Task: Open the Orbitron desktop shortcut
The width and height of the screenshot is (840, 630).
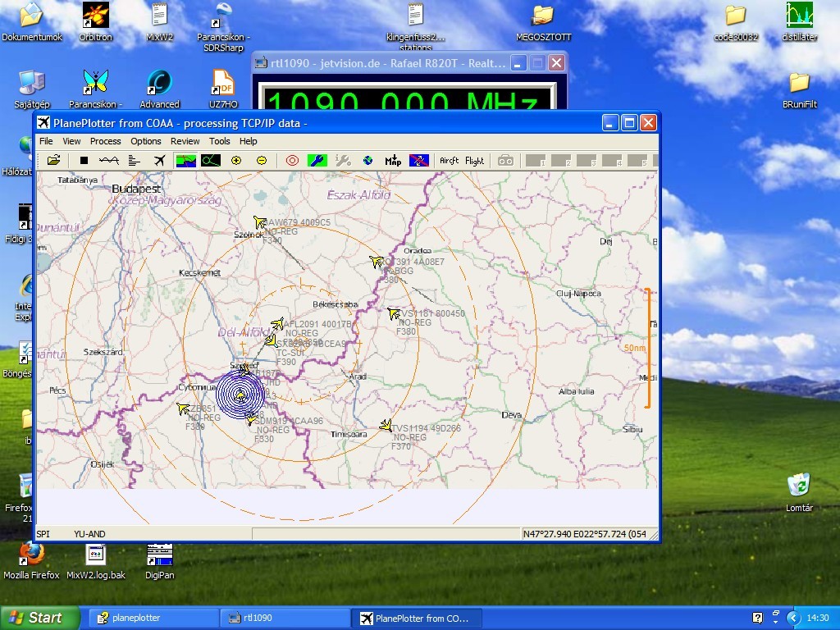Action: click(x=95, y=22)
